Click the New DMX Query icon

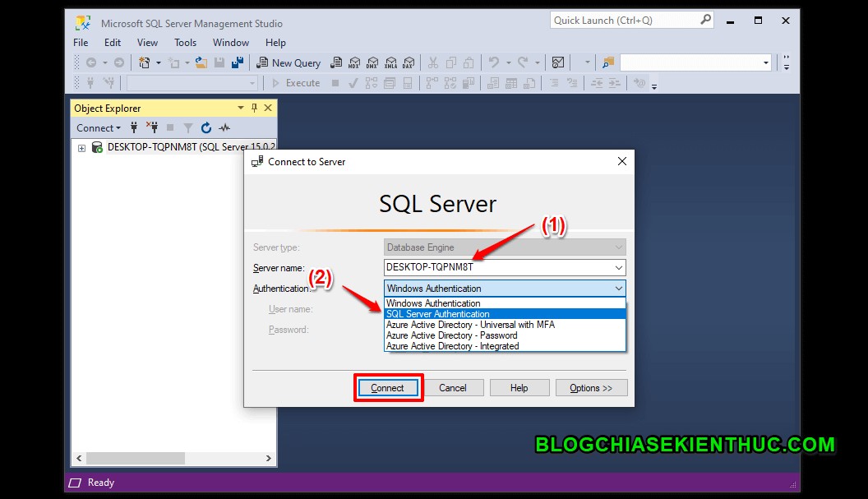373,62
